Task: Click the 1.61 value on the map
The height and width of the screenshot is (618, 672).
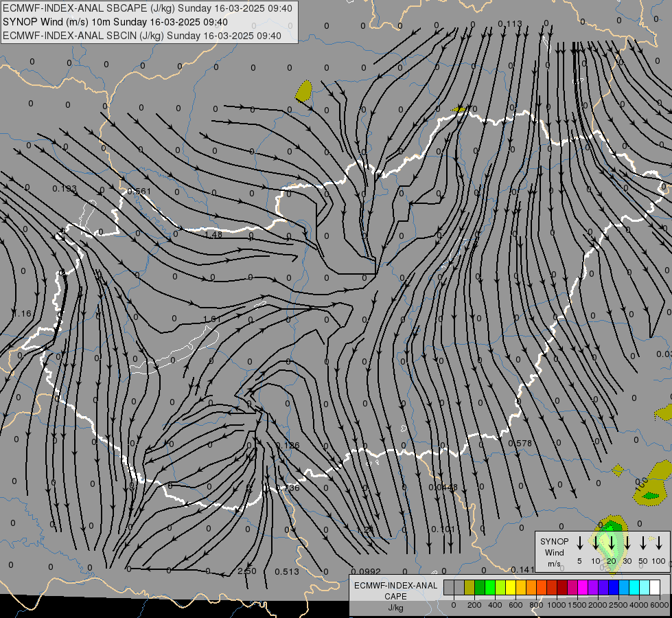Action: [x=211, y=319]
